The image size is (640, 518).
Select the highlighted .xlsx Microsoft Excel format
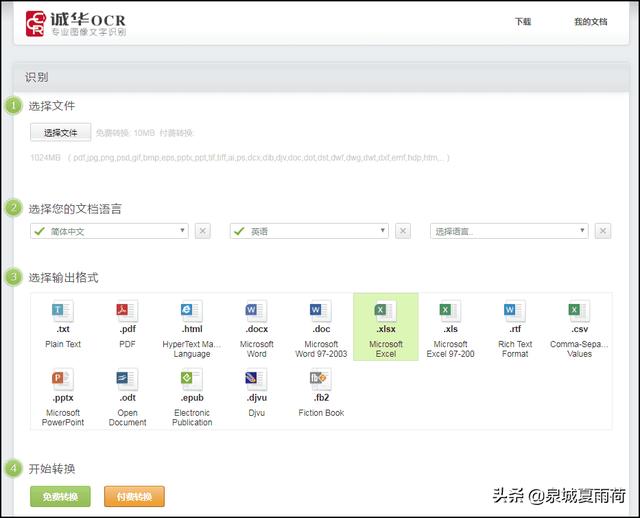tap(386, 327)
